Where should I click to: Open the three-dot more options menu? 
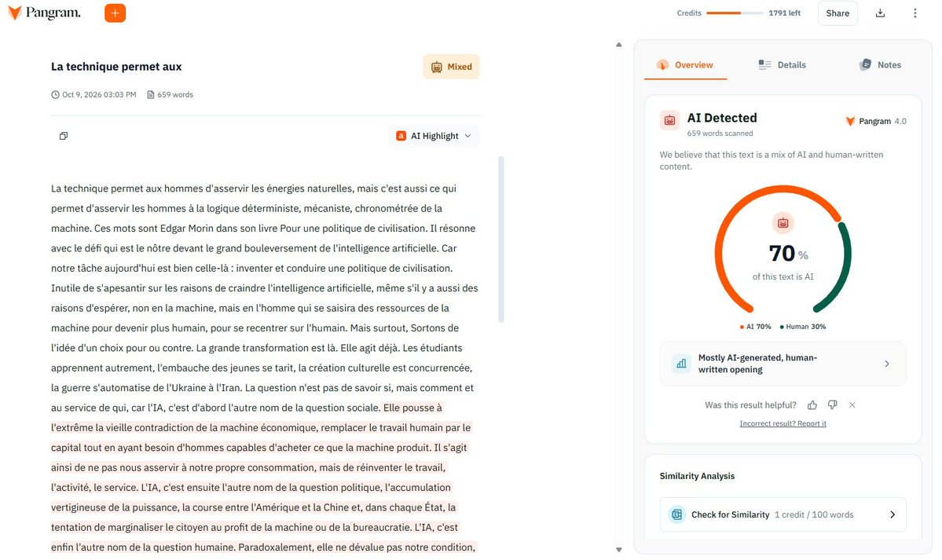[915, 13]
